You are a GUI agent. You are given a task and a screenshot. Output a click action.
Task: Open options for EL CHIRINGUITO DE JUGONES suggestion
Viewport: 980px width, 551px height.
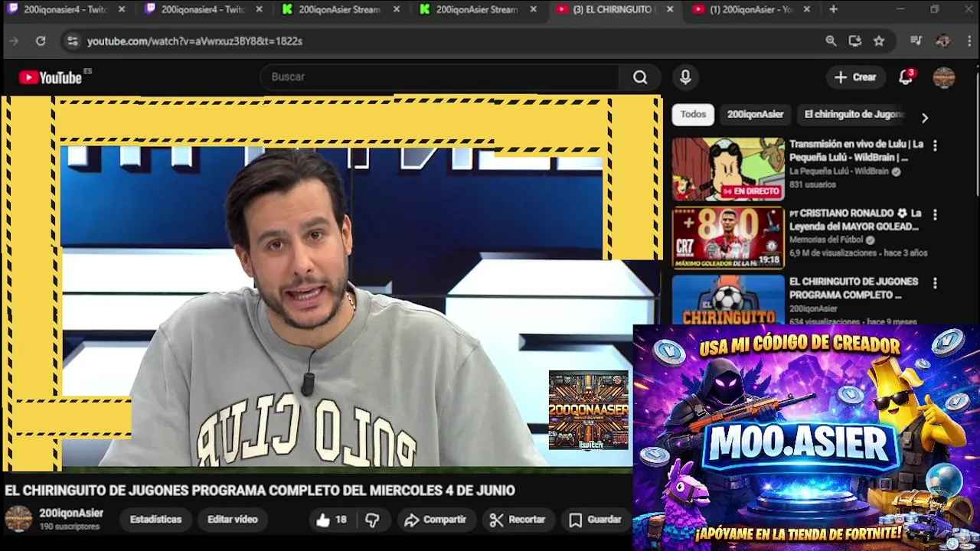tap(935, 283)
